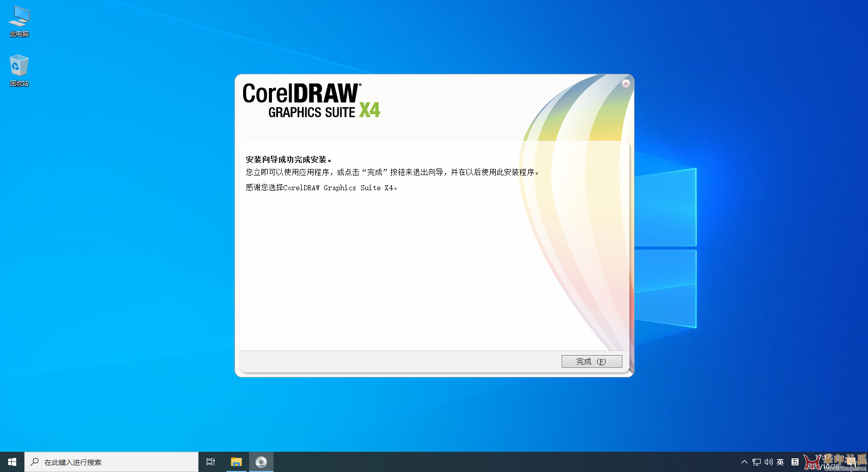Image resolution: width=868 pixels, height=472 pixels.
Task: Click the installation success message text
Action: (x=289, y=159)
